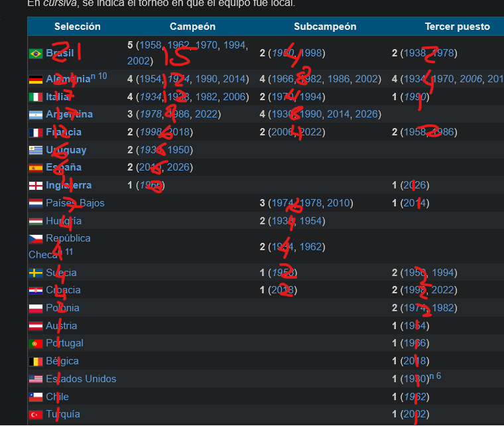This screenshot has height=426, width=504.
Task: Open 1982 link in Italia champion years
Action: coord(206,97)
